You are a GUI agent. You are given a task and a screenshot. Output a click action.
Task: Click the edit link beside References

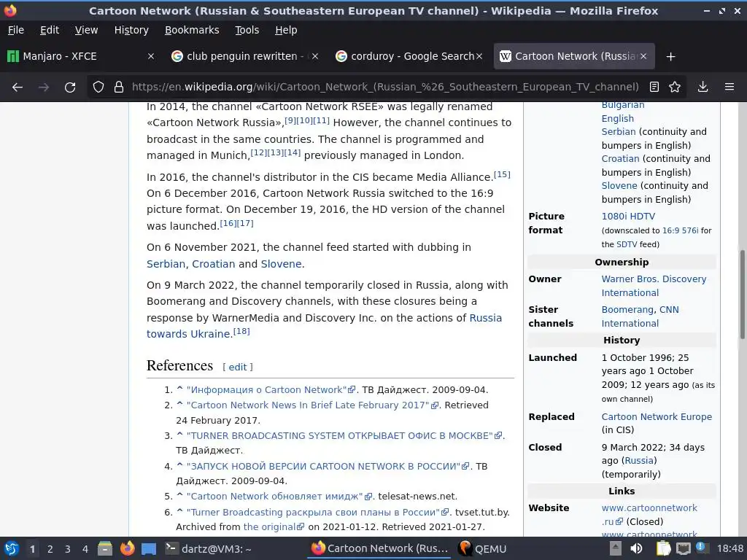tap(237, 367)
